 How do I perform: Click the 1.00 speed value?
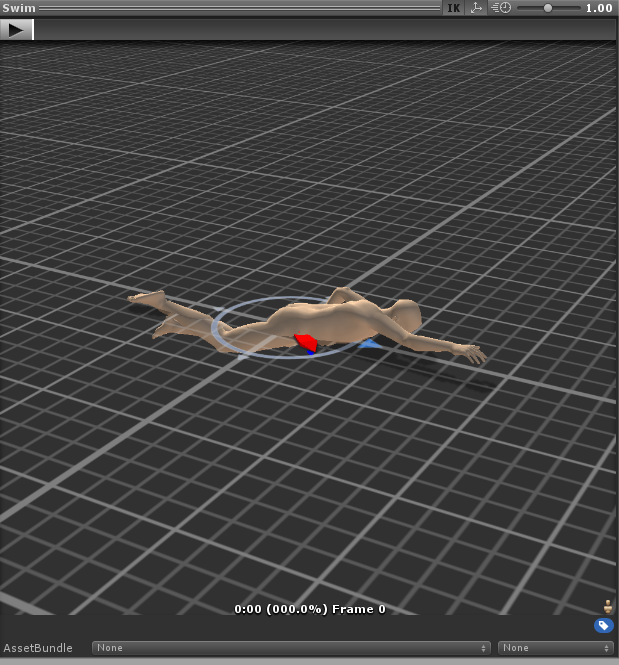pos(599,8)
